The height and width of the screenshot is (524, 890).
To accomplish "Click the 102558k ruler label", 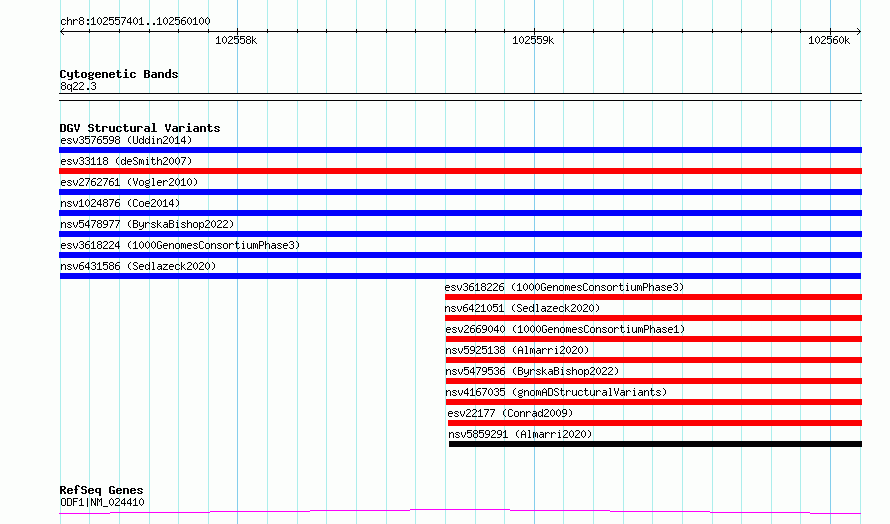I will pyautogui.click(x=236, y=40).
